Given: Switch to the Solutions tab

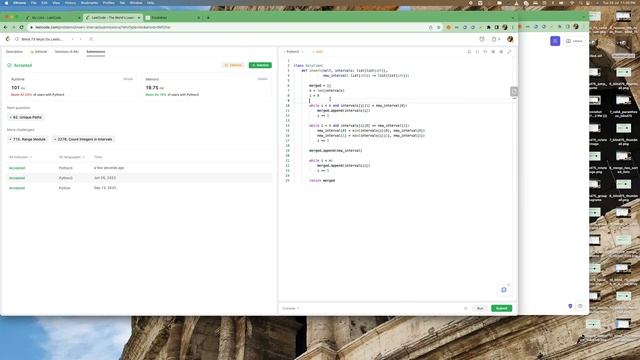Looking at the screenshot, I should click(67, 52).
